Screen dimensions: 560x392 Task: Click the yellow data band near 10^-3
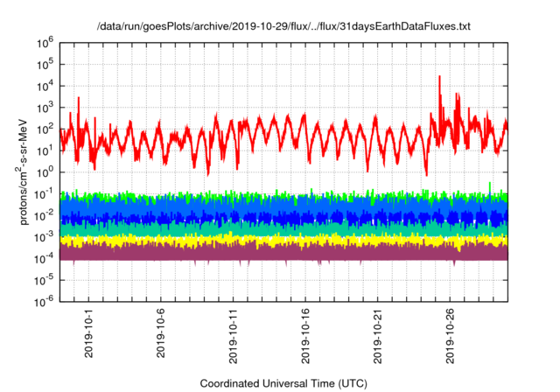pos(283,241)
